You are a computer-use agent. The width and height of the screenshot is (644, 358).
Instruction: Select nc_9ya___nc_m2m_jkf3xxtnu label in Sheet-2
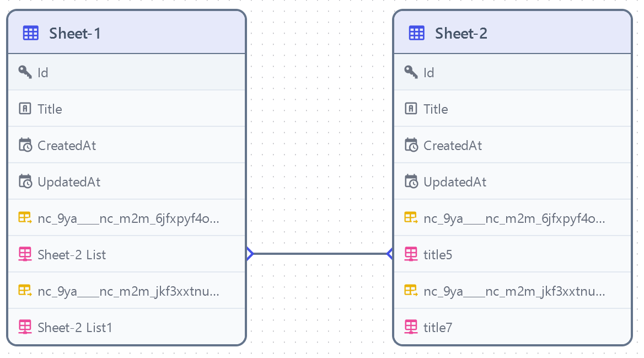point(514,291)
